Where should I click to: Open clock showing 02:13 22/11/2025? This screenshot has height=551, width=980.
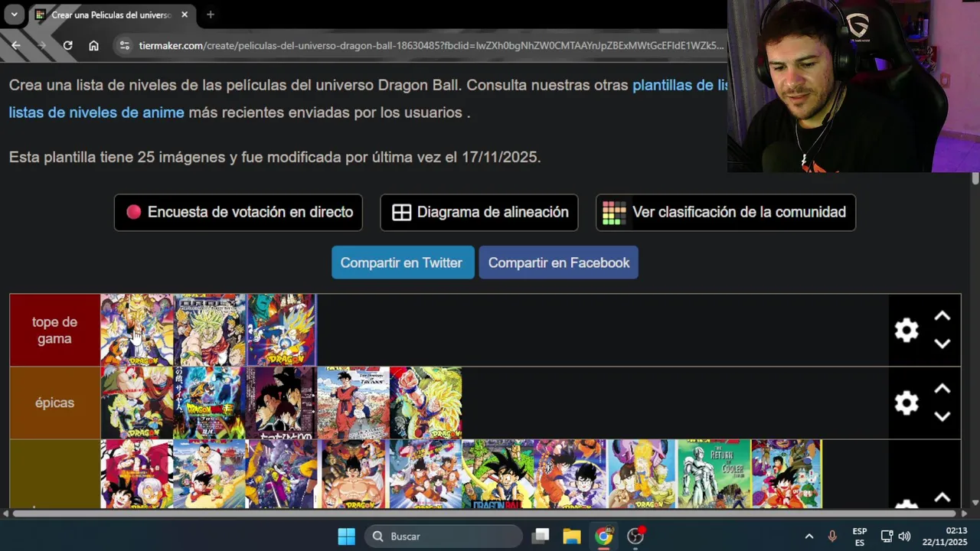(x=945, y=536)
